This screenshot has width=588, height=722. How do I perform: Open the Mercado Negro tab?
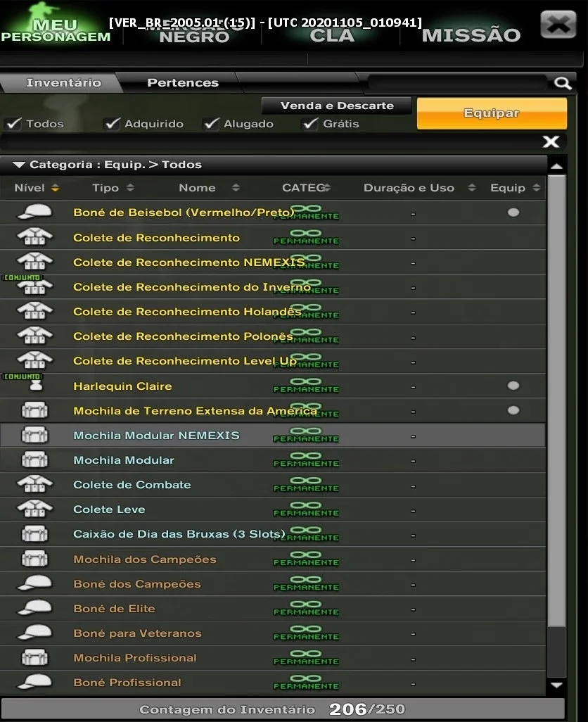(x=194, y=32)
